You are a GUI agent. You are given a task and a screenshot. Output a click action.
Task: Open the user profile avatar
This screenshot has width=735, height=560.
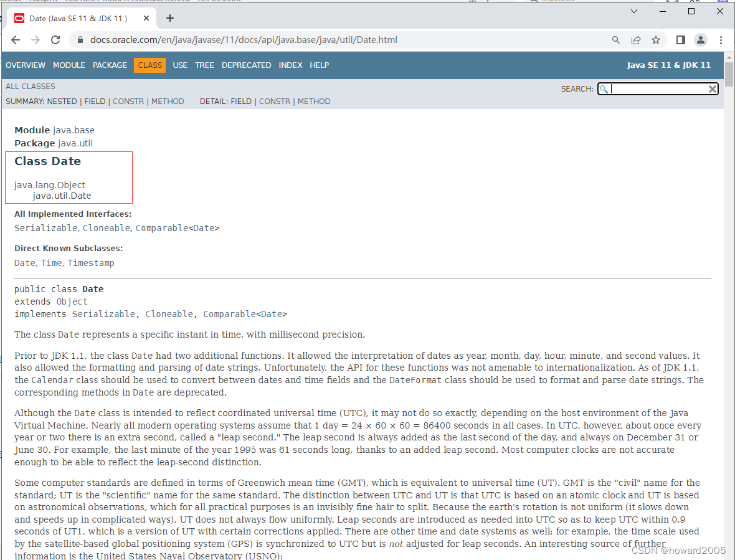[x=701, y=40]
